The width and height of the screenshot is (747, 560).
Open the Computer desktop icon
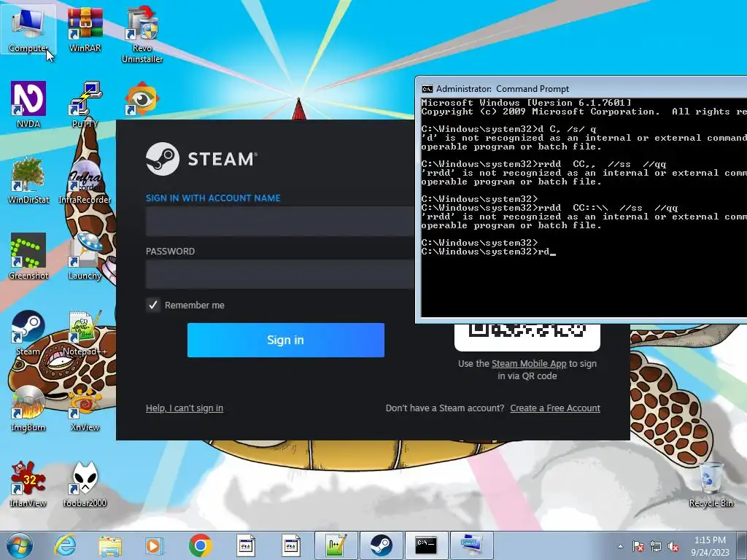(28, 28)
